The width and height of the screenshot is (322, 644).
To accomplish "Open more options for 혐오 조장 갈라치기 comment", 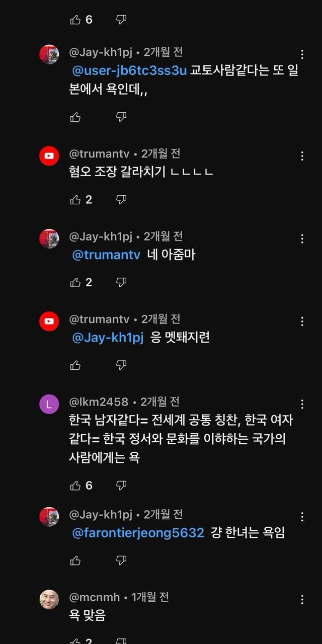I will coord(302,156).
